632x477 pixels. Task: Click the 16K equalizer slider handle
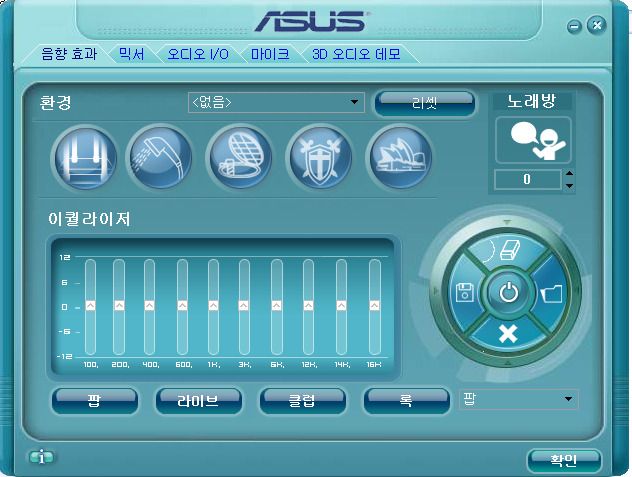pyautogui.click(x=374, y=305)
